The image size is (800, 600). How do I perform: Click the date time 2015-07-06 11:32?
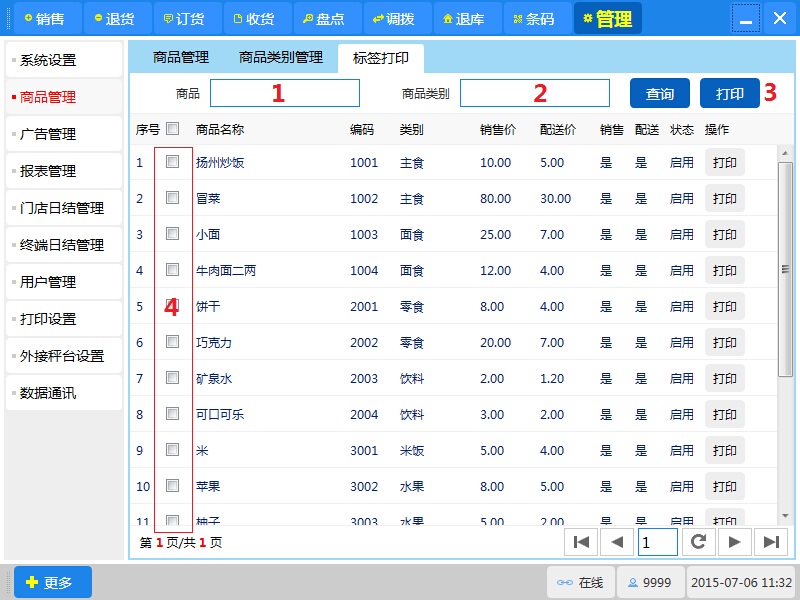(x=741, y=582)
